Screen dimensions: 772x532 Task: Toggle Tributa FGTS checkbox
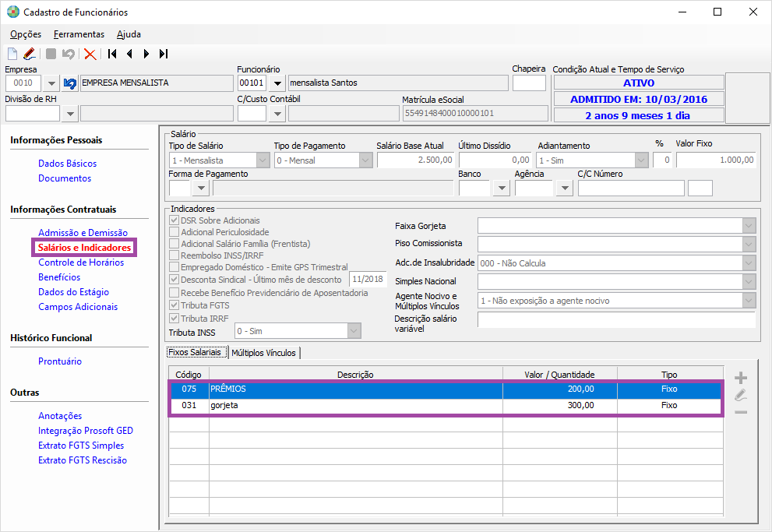[x=174, y=305]
